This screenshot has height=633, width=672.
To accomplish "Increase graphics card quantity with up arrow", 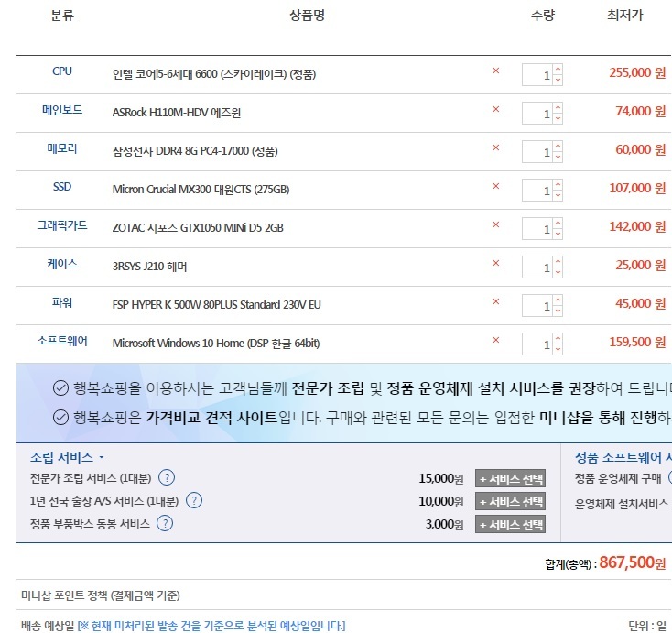I will click(558, 223).
